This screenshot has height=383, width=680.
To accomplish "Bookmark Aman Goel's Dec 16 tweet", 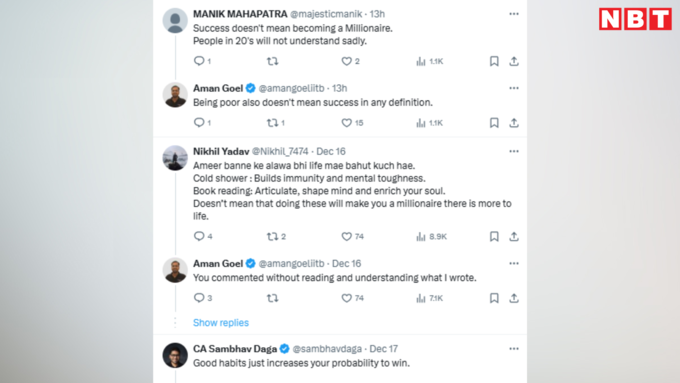I will click(x=494, y=298).
